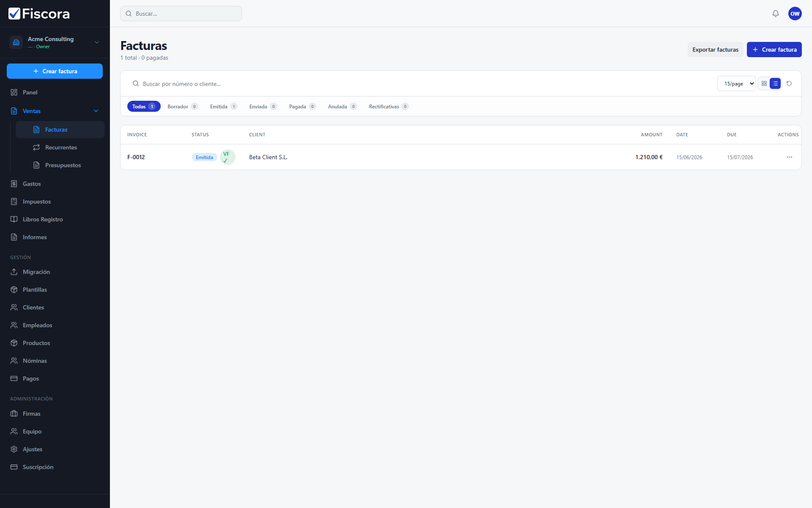
Task: Filter by Emitida tab
Action: tap(223, 106)
